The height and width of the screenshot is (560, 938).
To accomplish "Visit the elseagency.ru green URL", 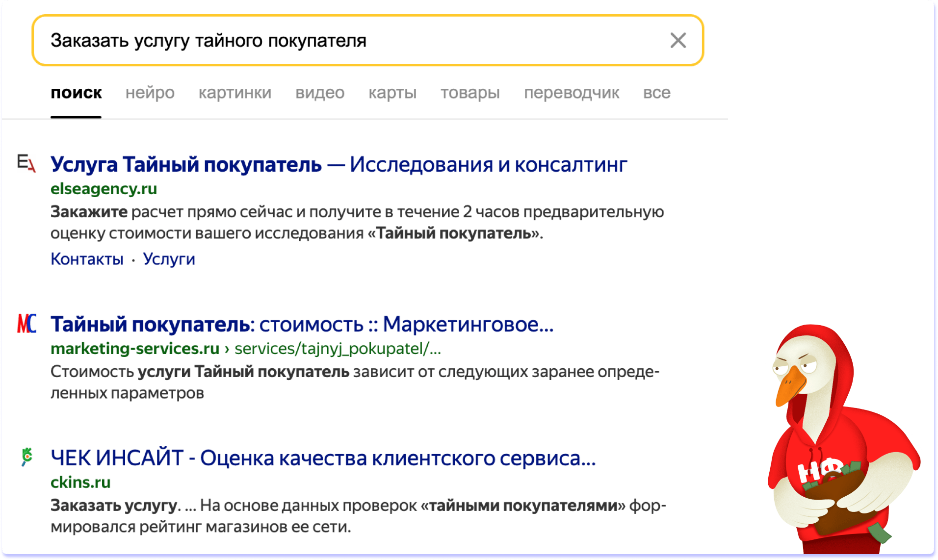I will click(x=104, y=189).
